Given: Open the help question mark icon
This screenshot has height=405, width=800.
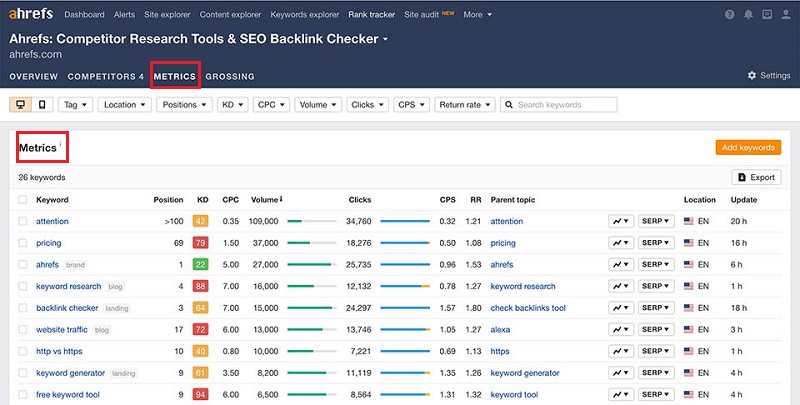Looking at the screenshot, I should 730,14.
